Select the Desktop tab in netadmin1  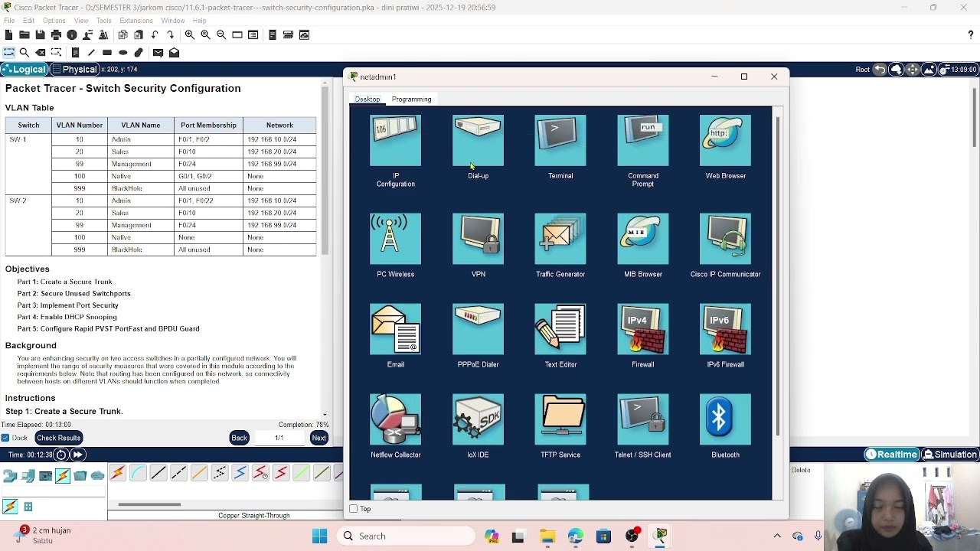tap(367, 99)
